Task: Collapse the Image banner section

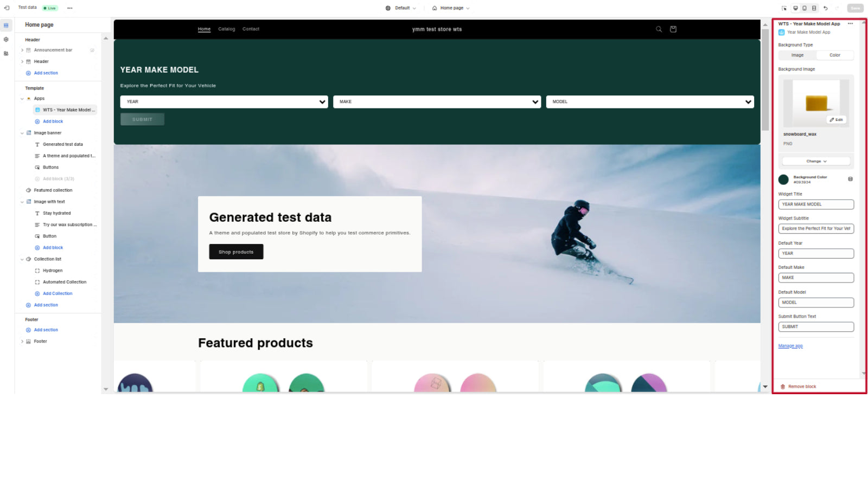Action: click(22, 132)
